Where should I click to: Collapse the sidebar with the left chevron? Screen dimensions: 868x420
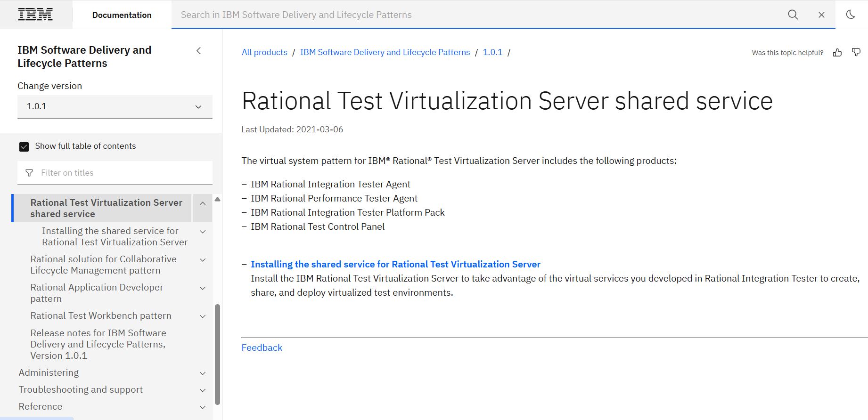[x=199, y=50]
